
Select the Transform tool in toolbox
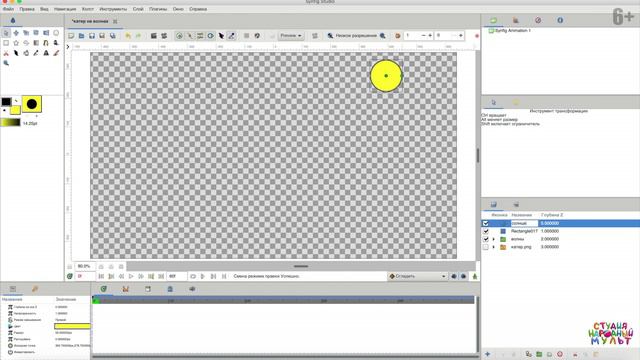pyautogui.click(x=6, y=33)
